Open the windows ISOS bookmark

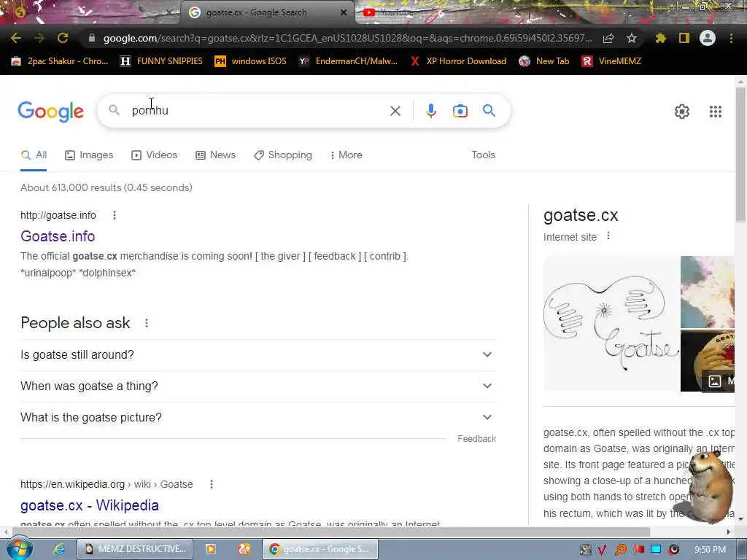pyautogui.click(x=251, y=61)
